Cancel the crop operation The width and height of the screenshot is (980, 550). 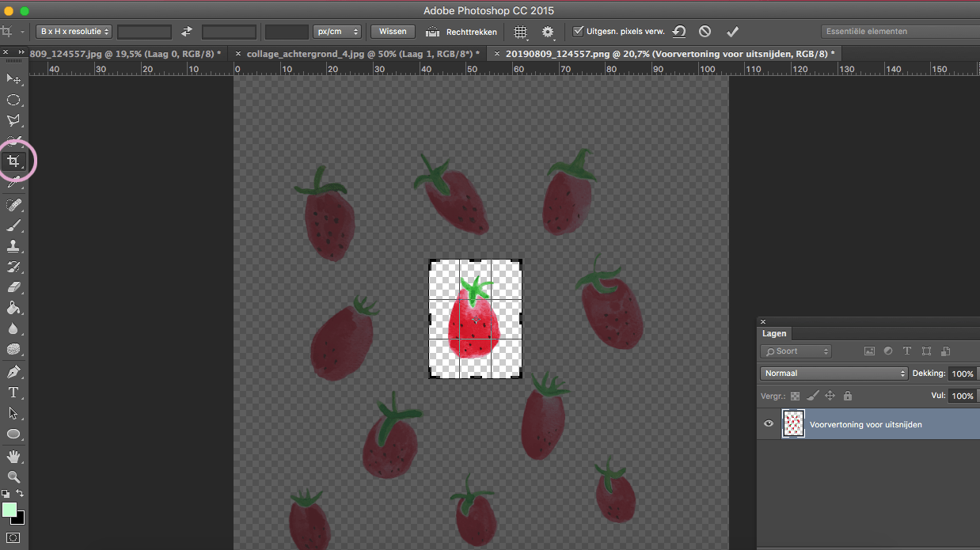pos(705,32)
